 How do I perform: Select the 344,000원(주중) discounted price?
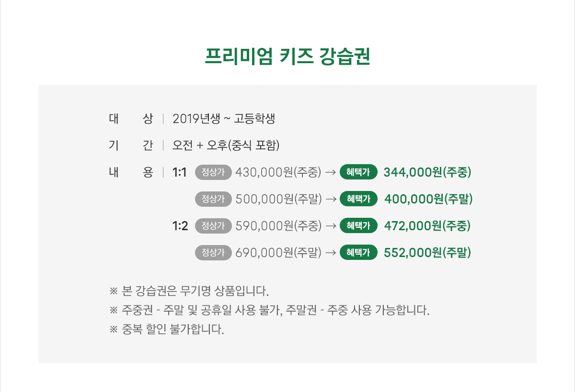point(427,172)
